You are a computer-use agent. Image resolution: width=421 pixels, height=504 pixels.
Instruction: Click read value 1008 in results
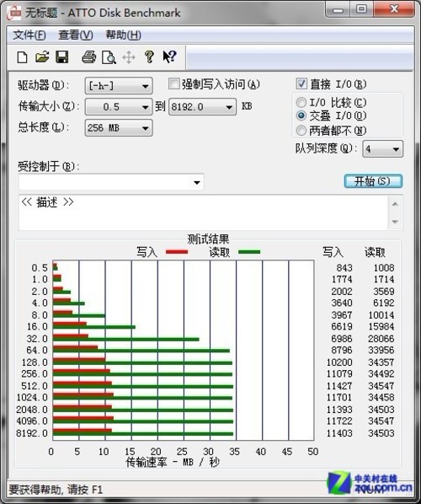[384, 267]
